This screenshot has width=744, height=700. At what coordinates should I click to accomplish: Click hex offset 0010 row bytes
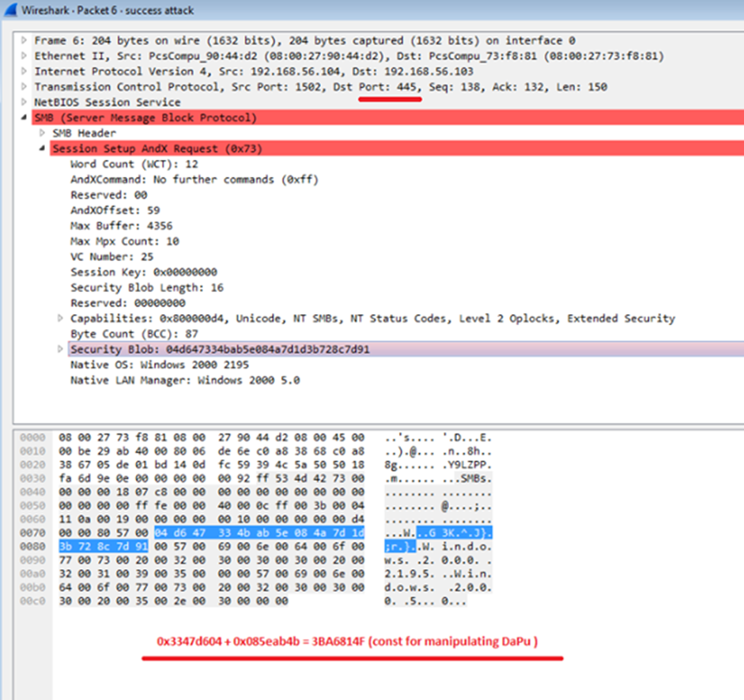[212, 451]
